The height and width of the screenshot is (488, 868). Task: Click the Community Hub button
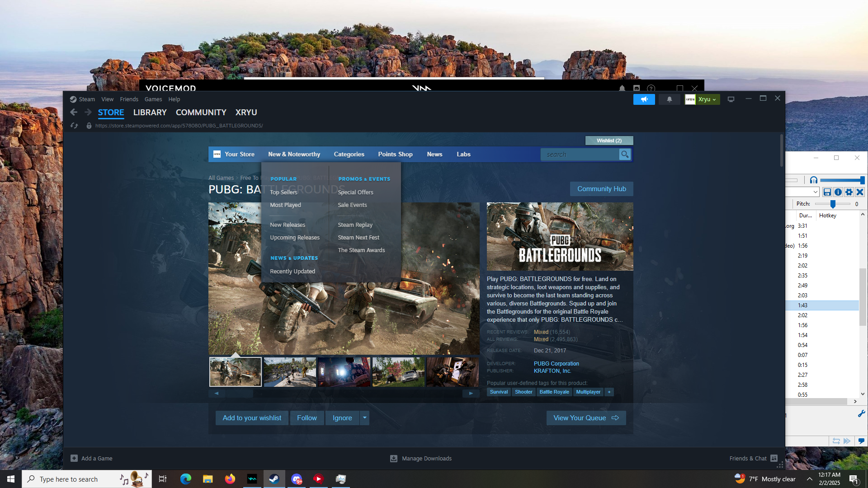[x=601, y=189]
